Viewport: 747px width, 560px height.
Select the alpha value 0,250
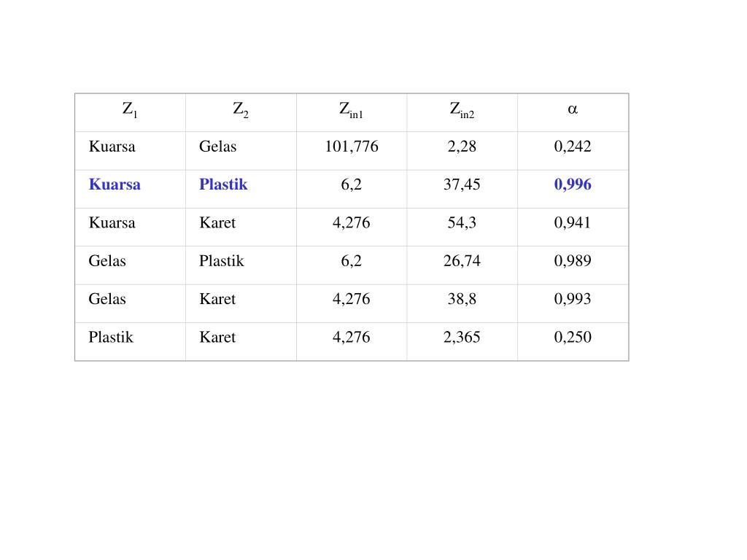(x=573, y=337)
